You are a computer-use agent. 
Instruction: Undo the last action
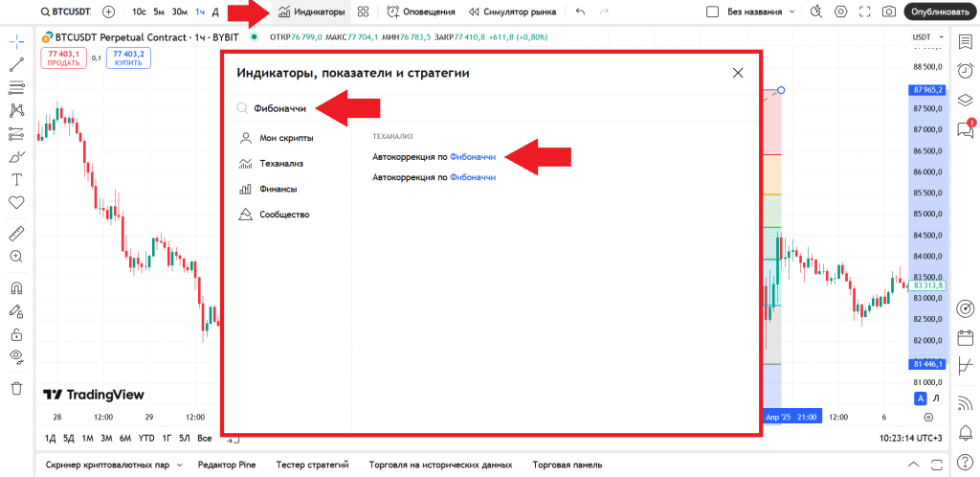[x=581, y=11]
